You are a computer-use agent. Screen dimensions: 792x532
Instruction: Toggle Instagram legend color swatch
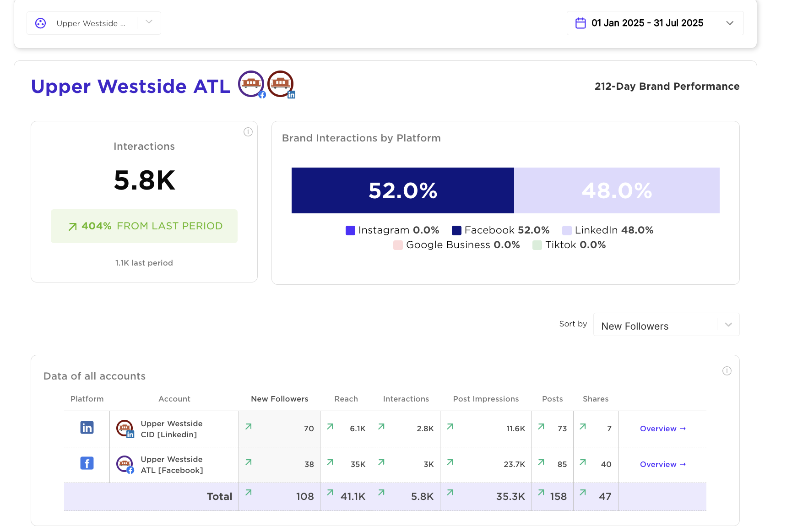(x=350, y=230)
